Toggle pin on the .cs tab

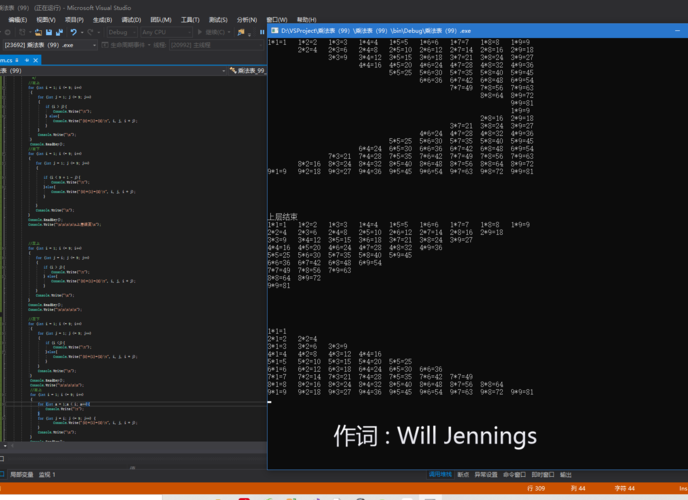(x=27, y=60)
